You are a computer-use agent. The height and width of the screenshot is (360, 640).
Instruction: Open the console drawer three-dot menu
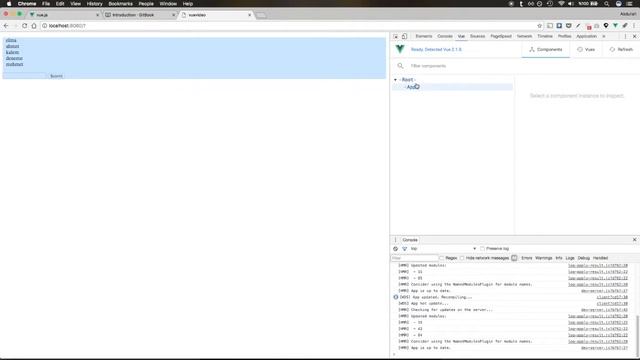point(395,240)
